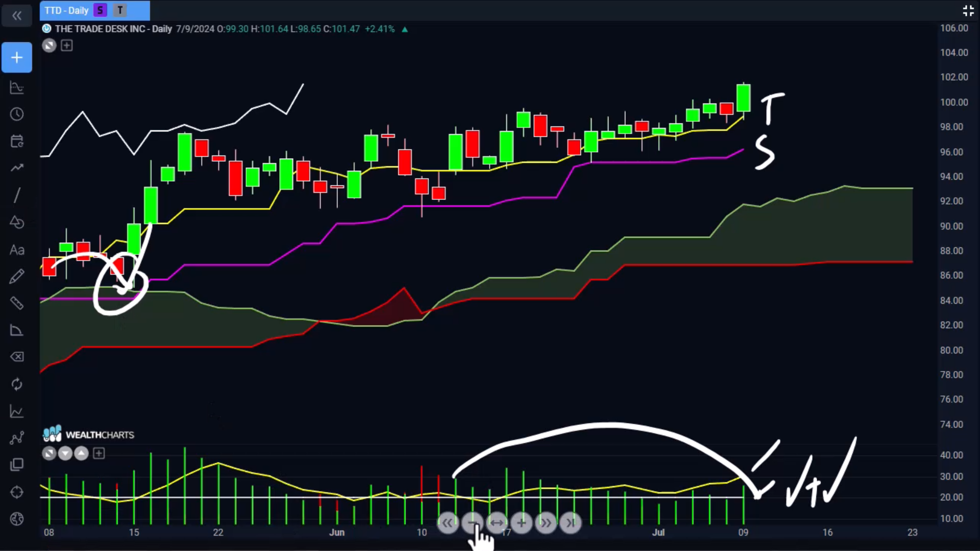This screenshot has height=551, width=980.
Task: Click the Jun label on time axis
Action: pyautogui.click(x=337, y=532)
